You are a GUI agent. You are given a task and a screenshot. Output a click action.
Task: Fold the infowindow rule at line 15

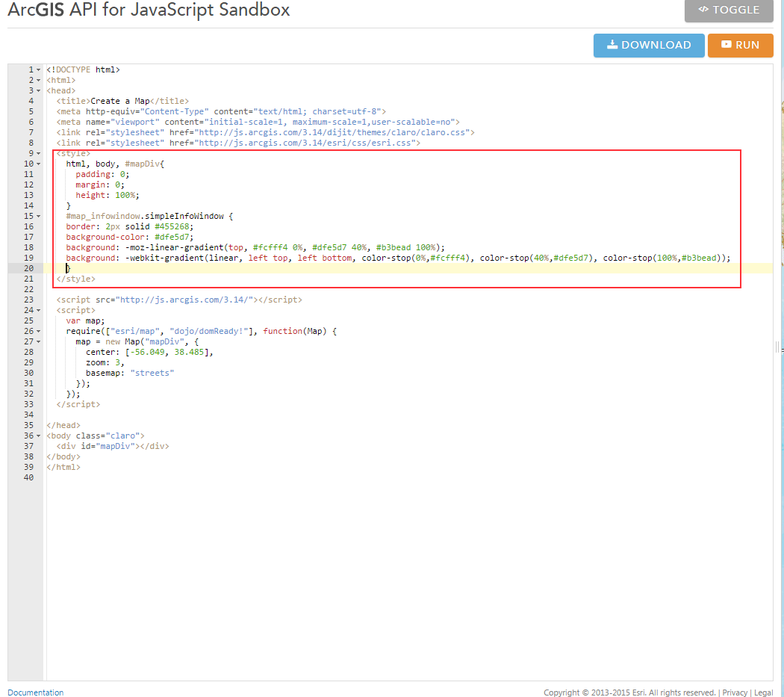click(39, 217)
